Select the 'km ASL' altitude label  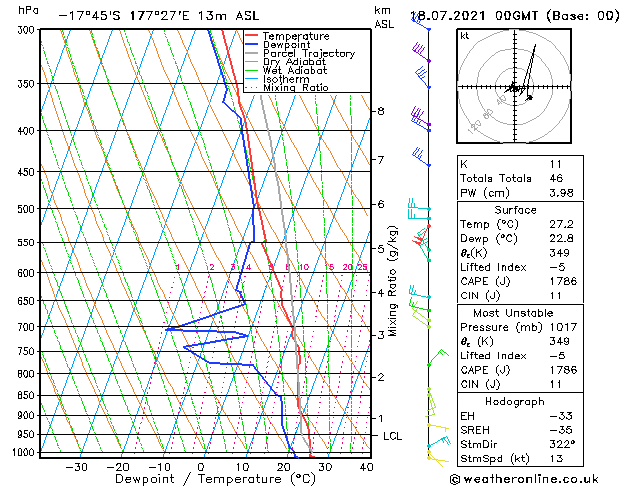point(384,17)
